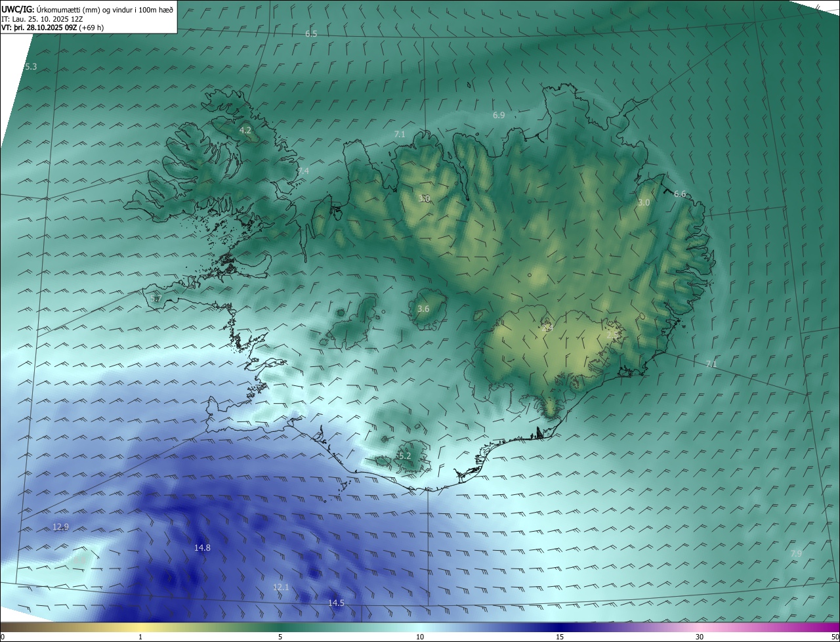Click the color scale tick labeled 50
840x642 pixels.
835,637
